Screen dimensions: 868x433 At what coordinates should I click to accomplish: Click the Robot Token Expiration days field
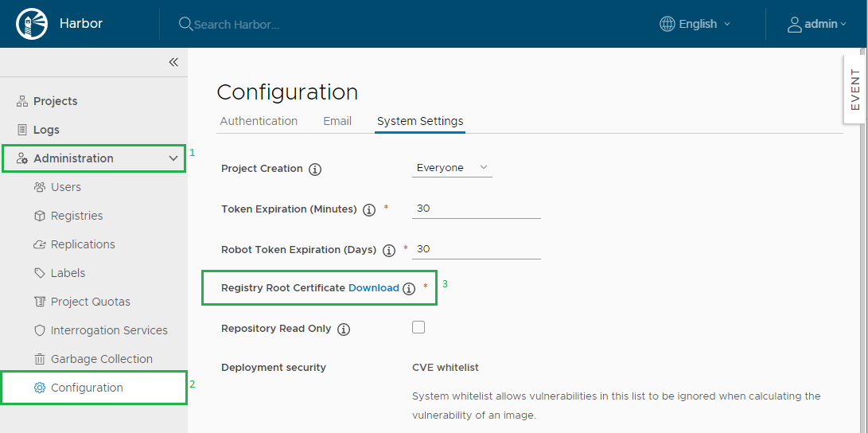point(476,250)
